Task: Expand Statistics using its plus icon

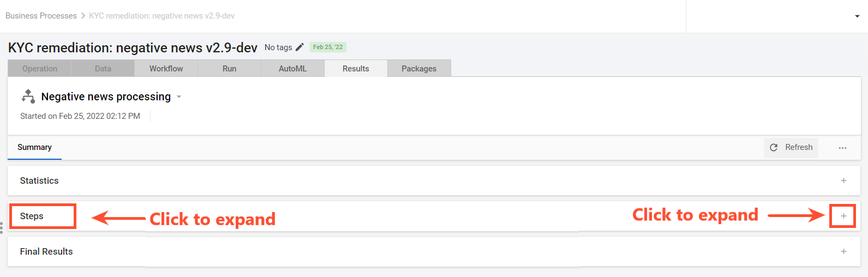Action: (843, 180)
